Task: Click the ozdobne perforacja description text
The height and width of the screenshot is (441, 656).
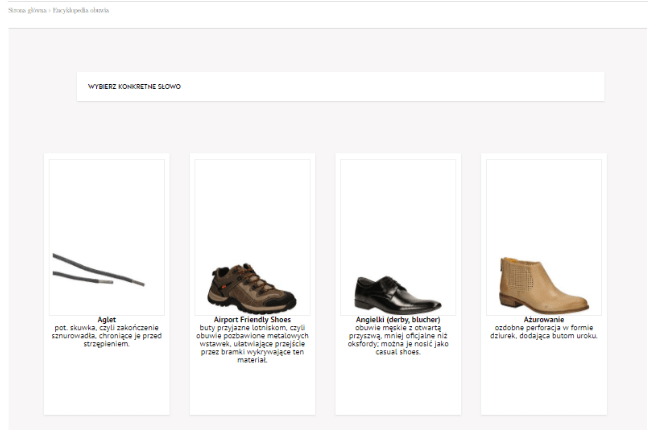Action: click(x=543, y=332)
